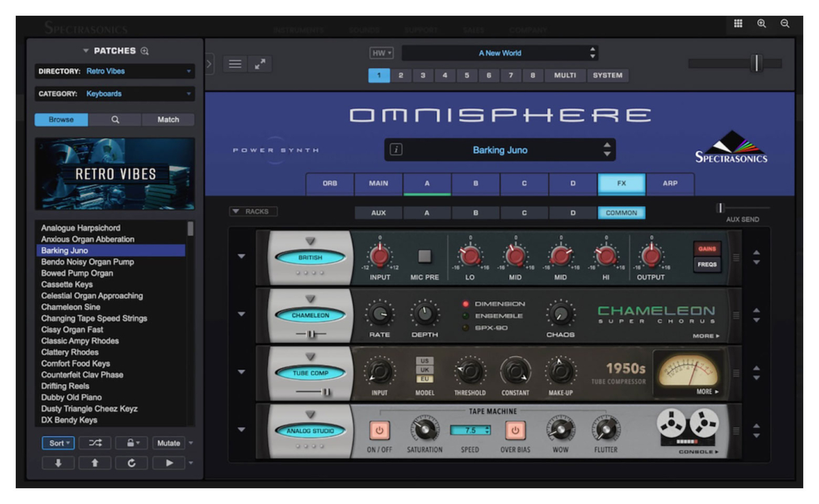The image size is (819, 504).
Task: Toggle the MIC PRE switch
Action: point(425,256)
